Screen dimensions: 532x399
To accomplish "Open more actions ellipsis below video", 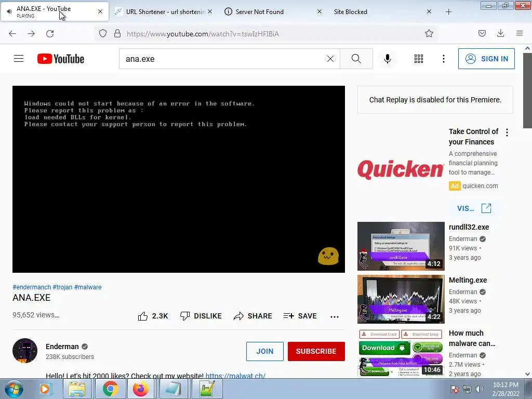I will click(x=335, y=316).
